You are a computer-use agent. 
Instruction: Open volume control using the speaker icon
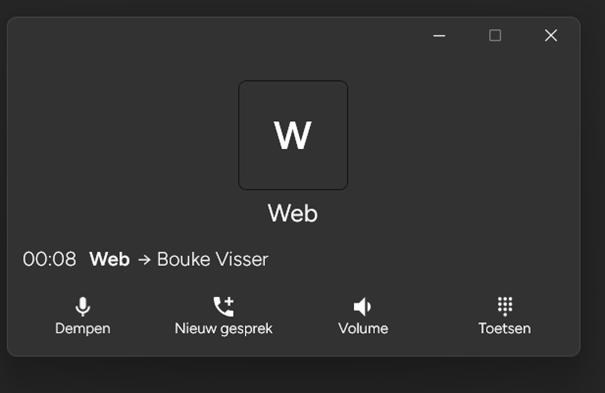point(363,307)
